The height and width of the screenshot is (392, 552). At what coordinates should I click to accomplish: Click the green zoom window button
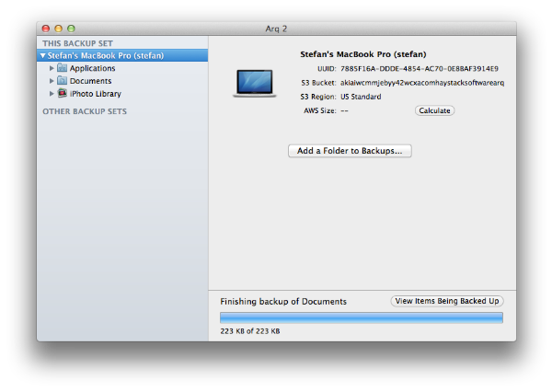71,29
